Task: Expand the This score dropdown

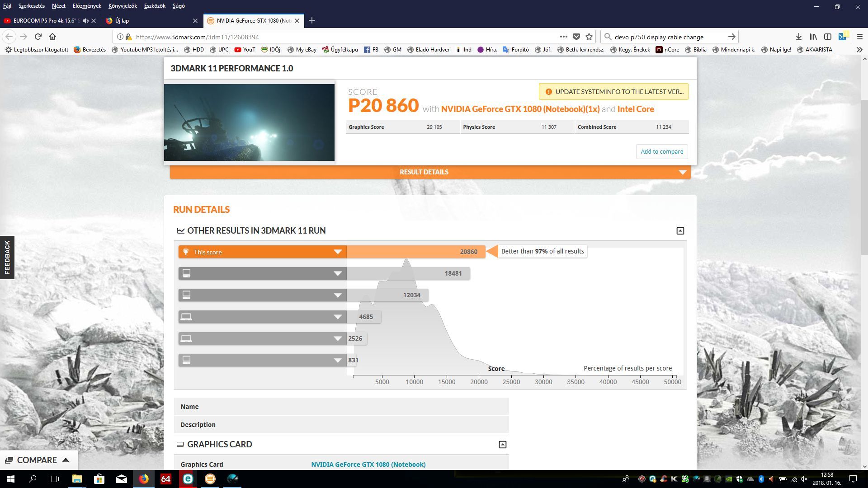Action: click(338, 252)
